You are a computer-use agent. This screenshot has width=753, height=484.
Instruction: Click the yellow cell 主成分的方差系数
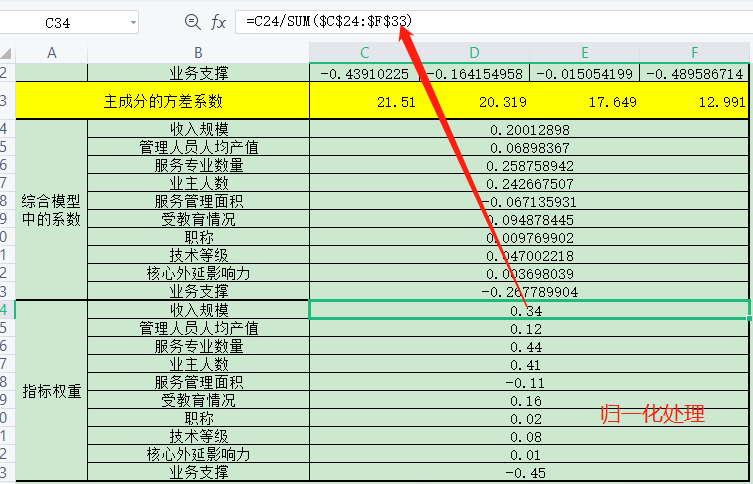163,101
